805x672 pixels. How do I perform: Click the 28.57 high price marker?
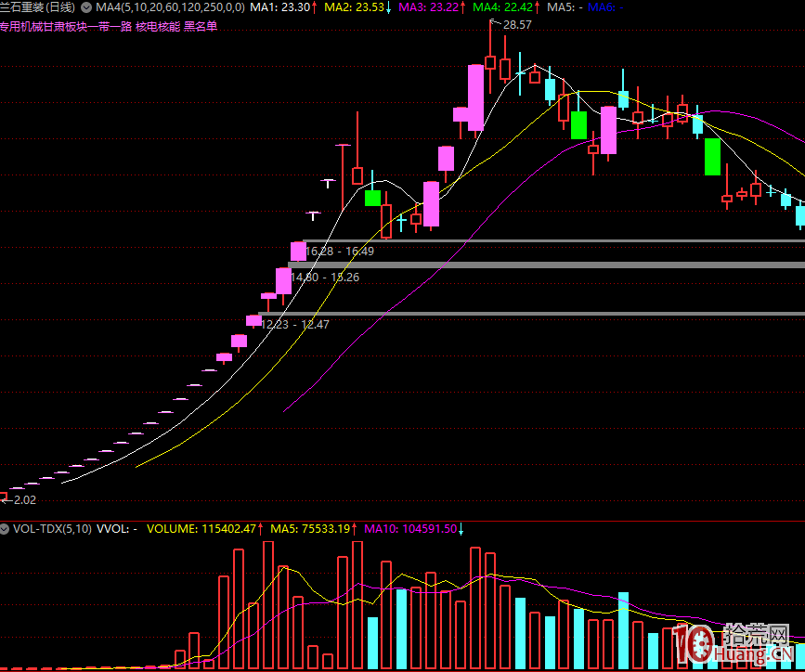pos(517,25)
